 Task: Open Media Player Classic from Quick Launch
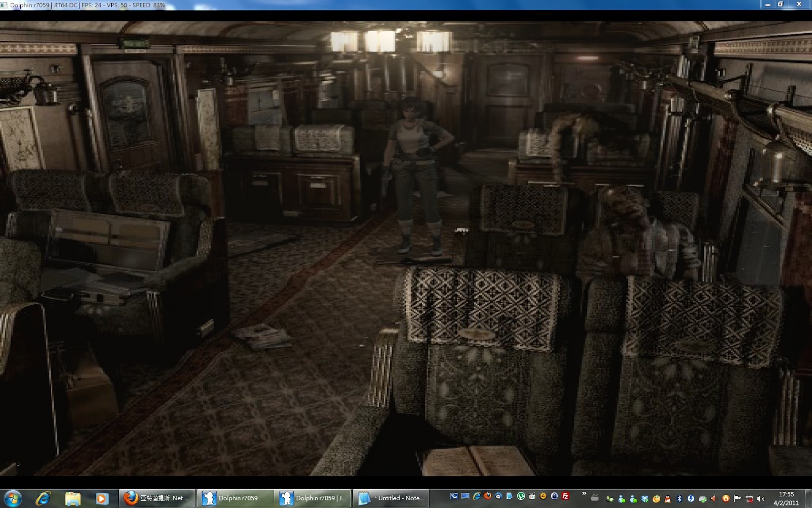[x=532, y=496]
